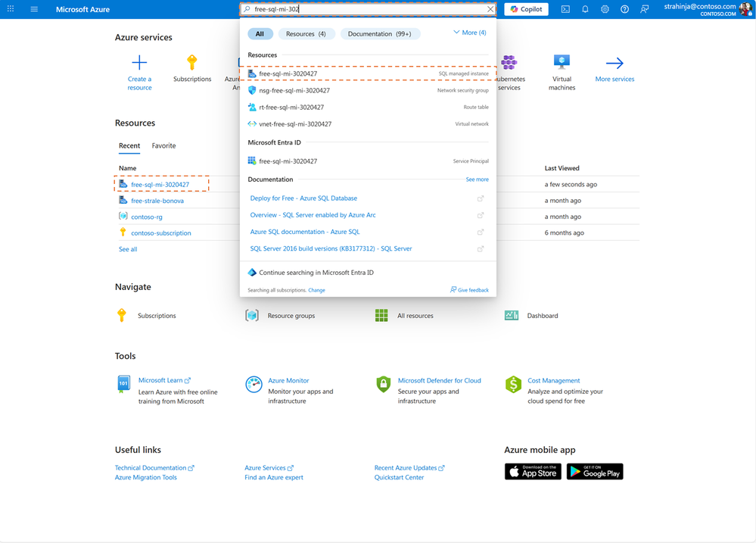Open contoso-subscription in recent list
Screen dimensions: 756x543
161,233
